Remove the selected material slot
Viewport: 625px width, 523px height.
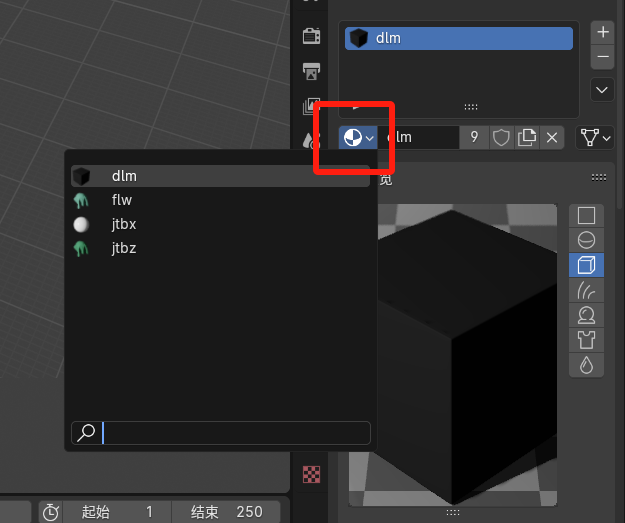[603, 57]
